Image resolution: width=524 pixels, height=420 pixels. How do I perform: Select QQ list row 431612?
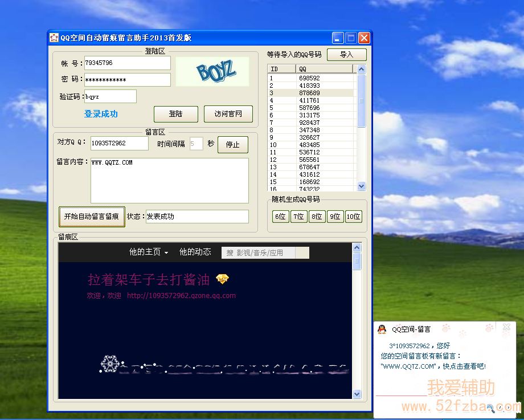click(x=311, y=174)
